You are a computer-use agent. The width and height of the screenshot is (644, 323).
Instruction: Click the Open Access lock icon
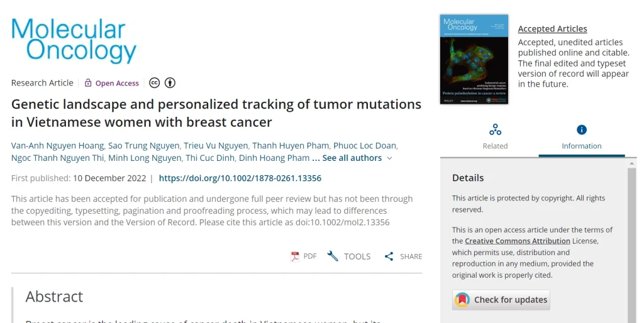(88, 83)
